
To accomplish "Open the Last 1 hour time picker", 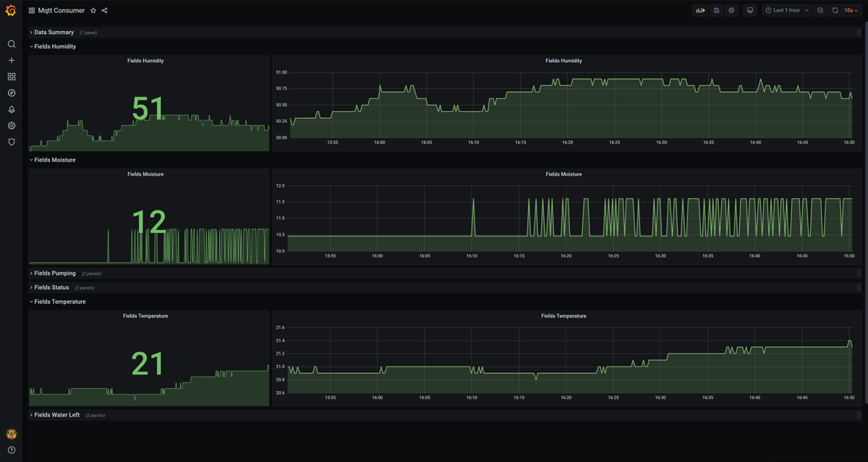I will 786,10.
